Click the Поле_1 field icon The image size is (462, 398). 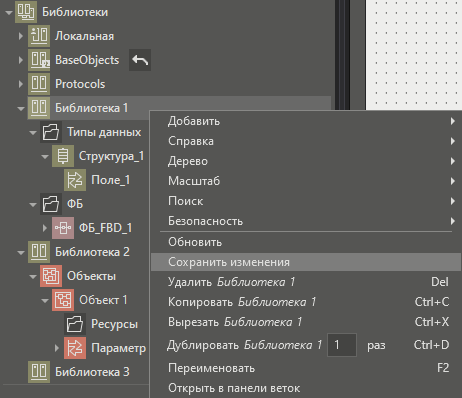click(75, 180)
